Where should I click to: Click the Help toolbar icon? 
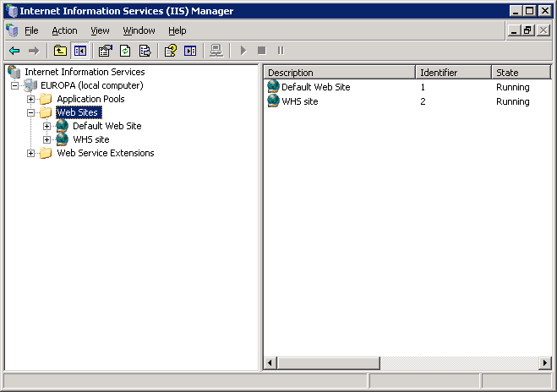(x=171, y=51)
